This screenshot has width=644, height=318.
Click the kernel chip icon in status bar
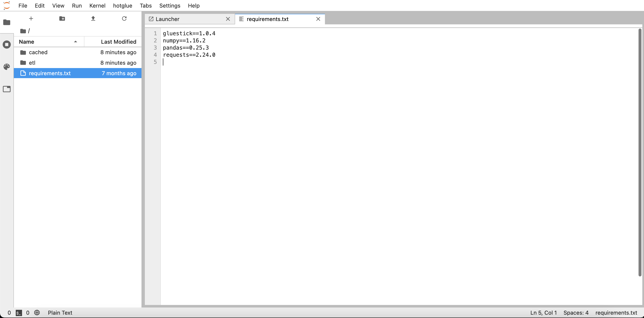(37, 313)
